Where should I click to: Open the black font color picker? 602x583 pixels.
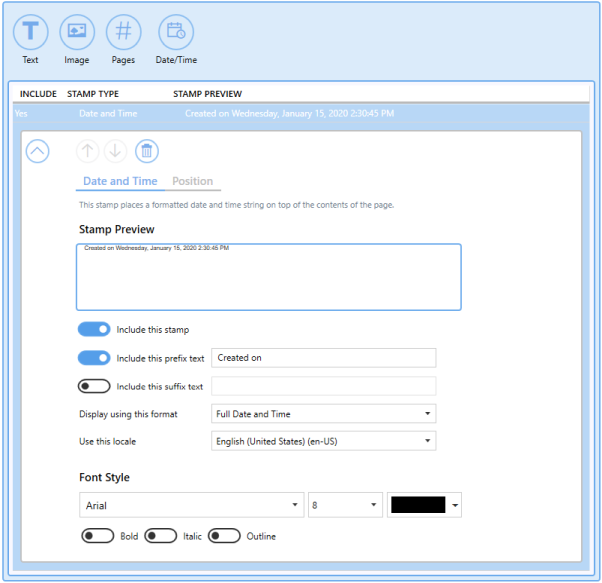tap(424, 505)
